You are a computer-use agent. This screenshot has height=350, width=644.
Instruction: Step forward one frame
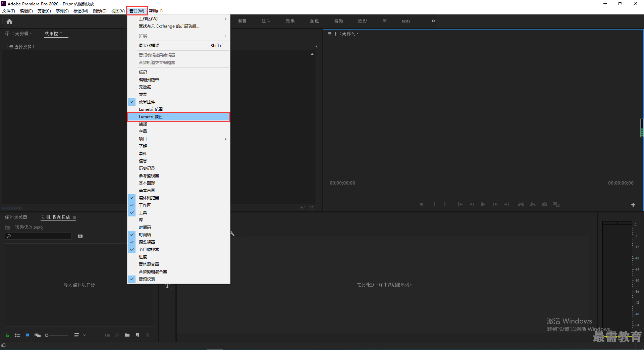point(495,204)
